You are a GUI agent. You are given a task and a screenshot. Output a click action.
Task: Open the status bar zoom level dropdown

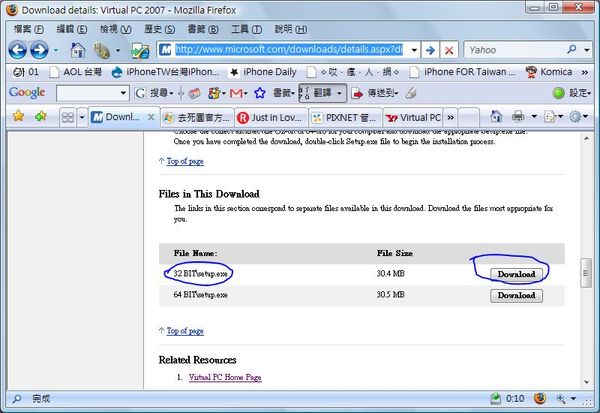coord(573,399)
